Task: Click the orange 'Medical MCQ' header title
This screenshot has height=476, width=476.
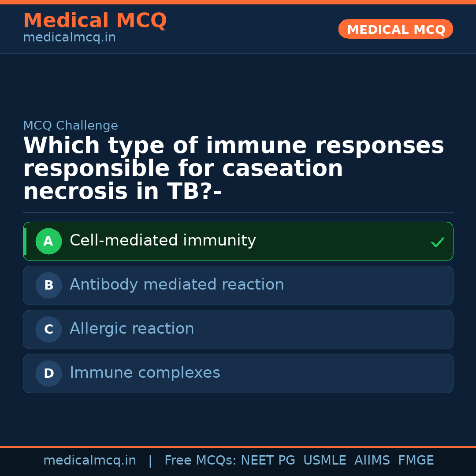Action: (x=95, y=21)
